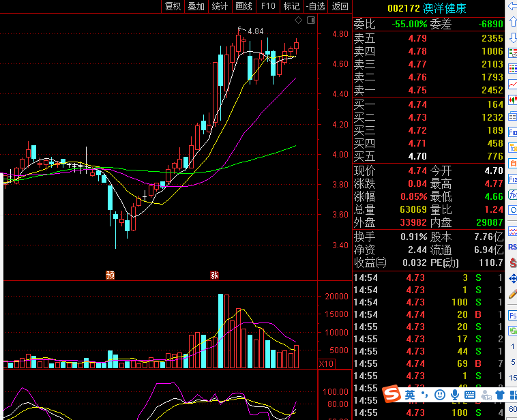The width and height of the screenshot is (517, 420).
Task: Click the 卖一 price 4.75
Action: tap(417, 90)
